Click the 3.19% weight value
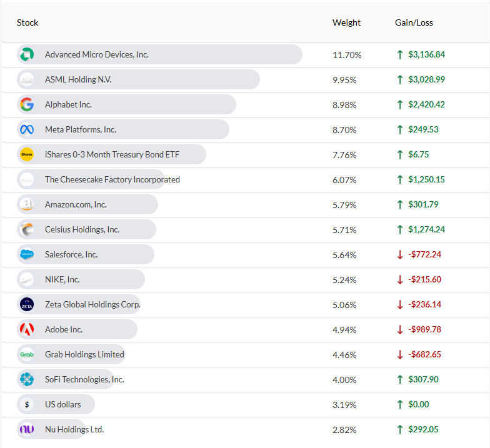This screenshot has width=490, height=448. click(344, 405)
